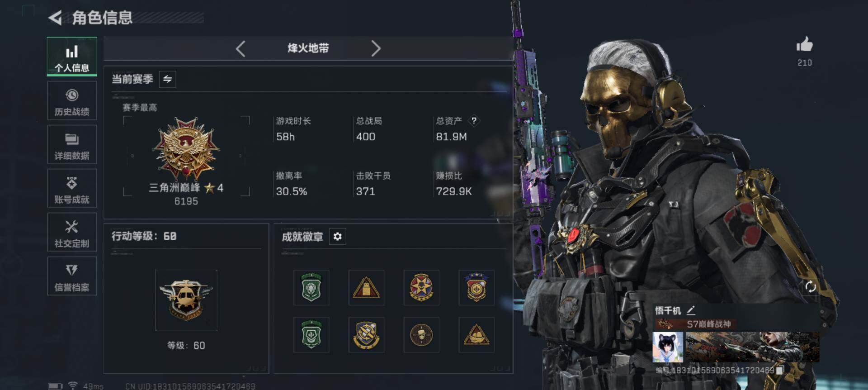Copy the player ID with copy icon
This screenshot has height=390, width=868.
(x=779, y=370)
